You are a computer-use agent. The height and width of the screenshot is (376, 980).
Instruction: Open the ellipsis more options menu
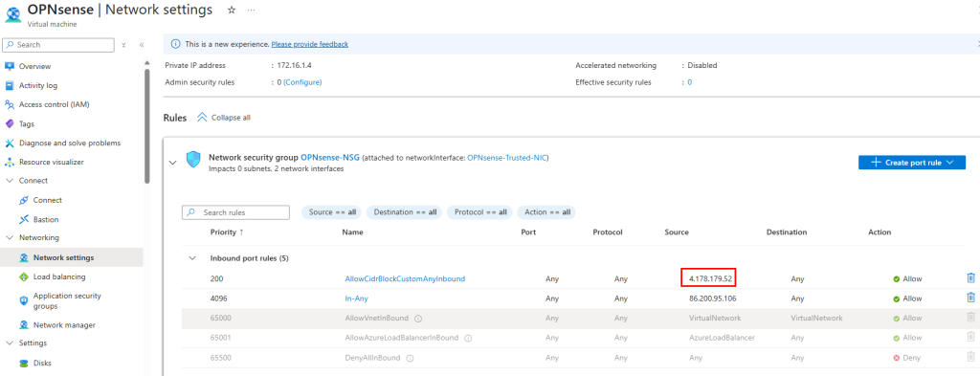pos(252,11)
